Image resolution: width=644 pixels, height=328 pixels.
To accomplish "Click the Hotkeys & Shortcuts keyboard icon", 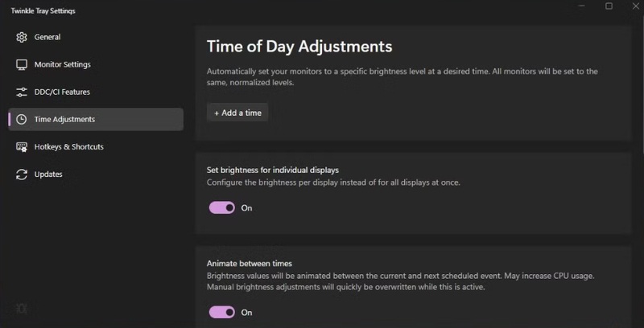I will pyautogui.click(x=22, y=147).
